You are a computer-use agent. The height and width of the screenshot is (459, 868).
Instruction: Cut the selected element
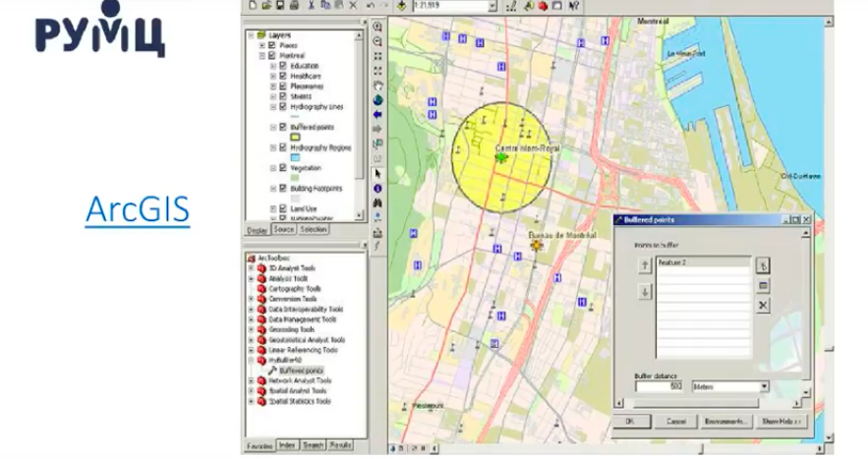click(x=311, y=6)
